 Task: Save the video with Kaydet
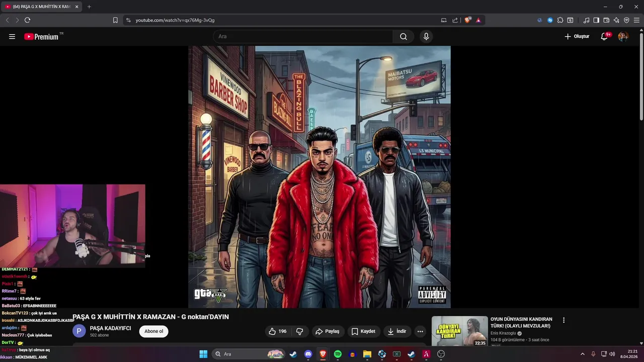click(363, 331)
